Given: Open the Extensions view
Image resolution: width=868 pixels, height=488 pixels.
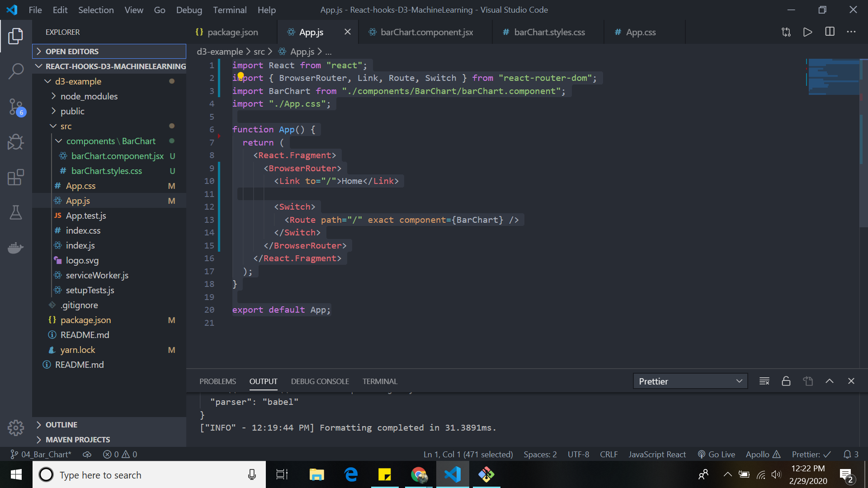Looking at the screenshot, I should click(x=16, y=177).
